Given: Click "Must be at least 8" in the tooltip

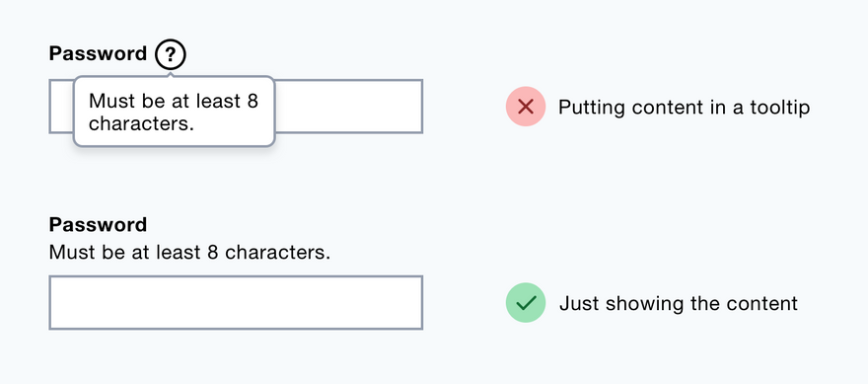Looking at the screenshot, I should point(174,102).
